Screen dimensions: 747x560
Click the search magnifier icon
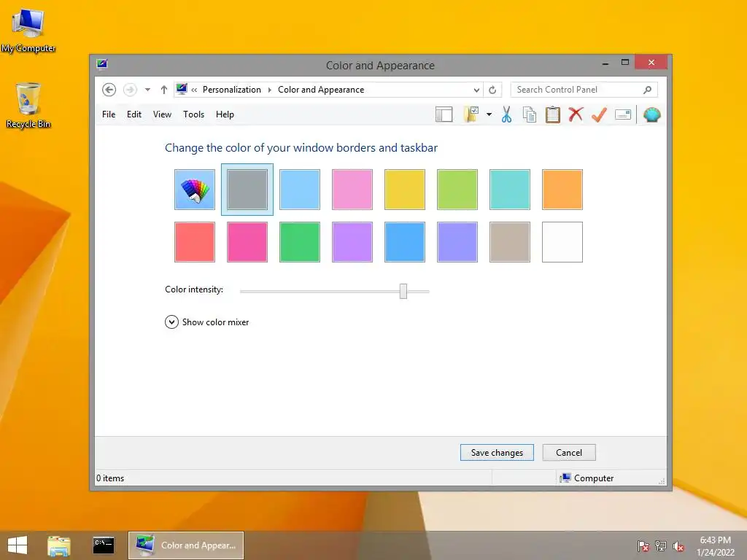pos(648,90)
